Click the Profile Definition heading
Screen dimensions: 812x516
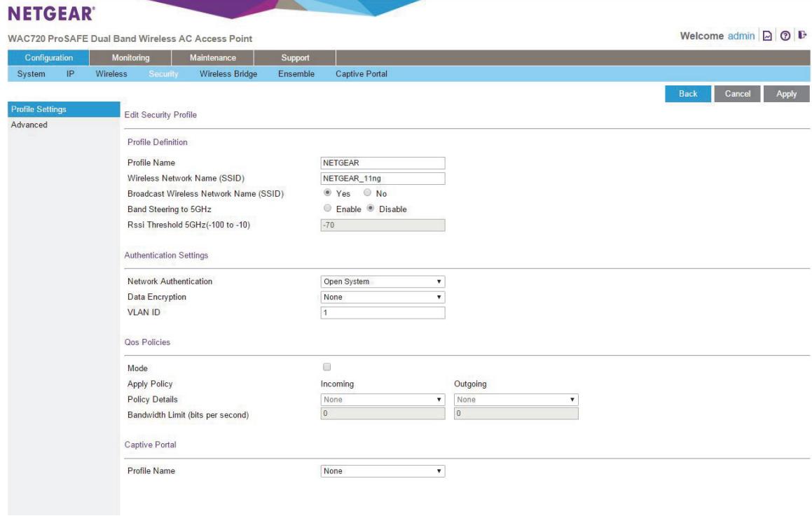click(x=158, y=142)
